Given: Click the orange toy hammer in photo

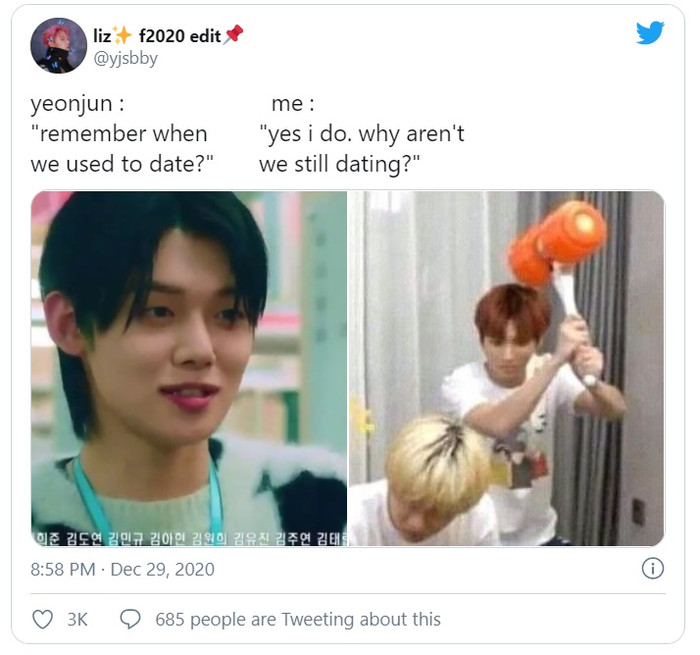Looking at the screenshot, I should [x=557, y=243].
